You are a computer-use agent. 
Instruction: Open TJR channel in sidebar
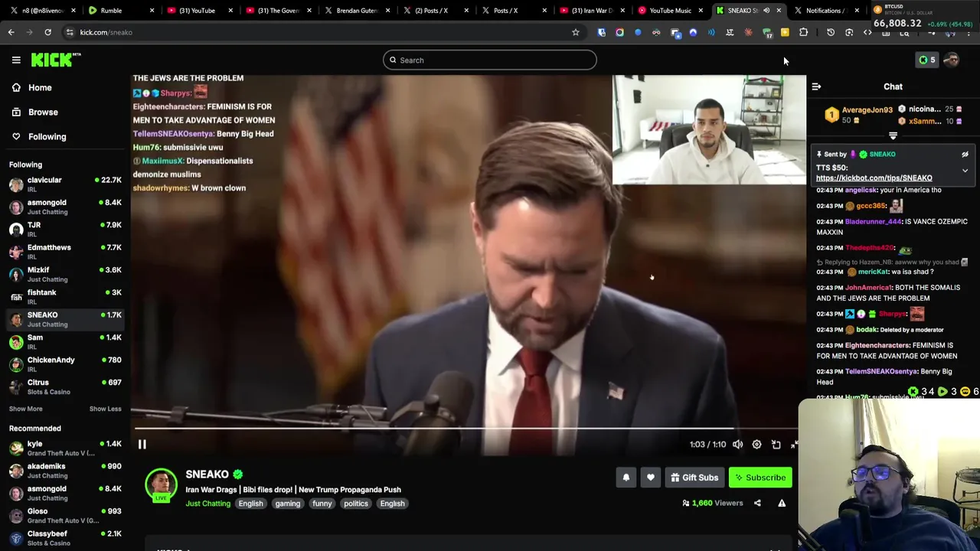click(x=65, y=230)
